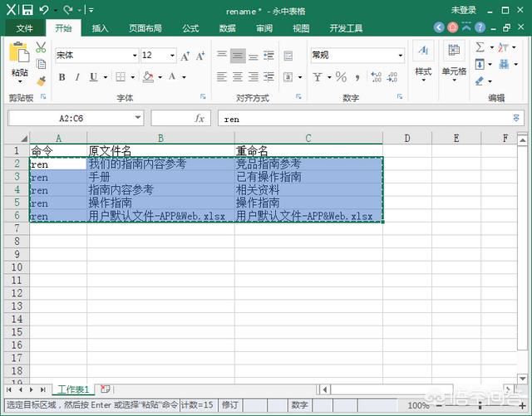The image size is (532, 416).
Task: Click the Redo arrow icon
Action: [67, 10]
